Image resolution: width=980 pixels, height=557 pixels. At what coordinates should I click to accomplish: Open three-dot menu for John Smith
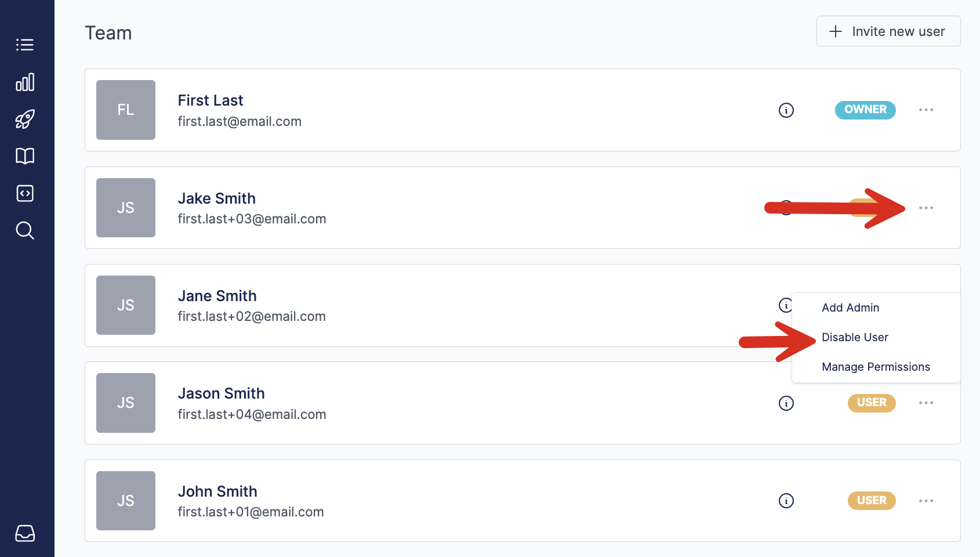point(926,501)
